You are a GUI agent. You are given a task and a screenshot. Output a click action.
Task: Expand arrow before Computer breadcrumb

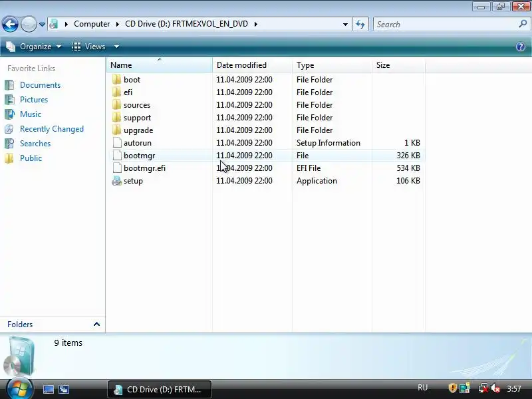(66, 24)
